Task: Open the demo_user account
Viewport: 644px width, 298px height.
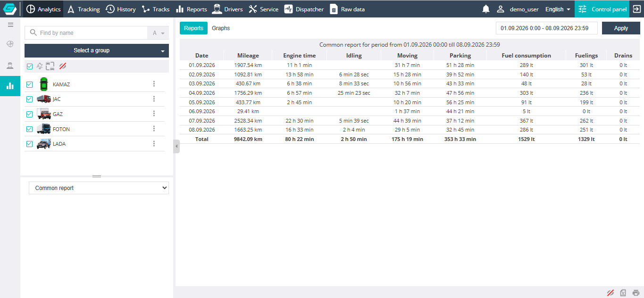Action: coord(518,9)
